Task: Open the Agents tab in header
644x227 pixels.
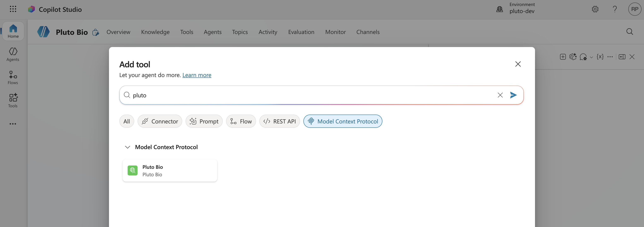Action: pyautogui.click(x=213, y=32)
